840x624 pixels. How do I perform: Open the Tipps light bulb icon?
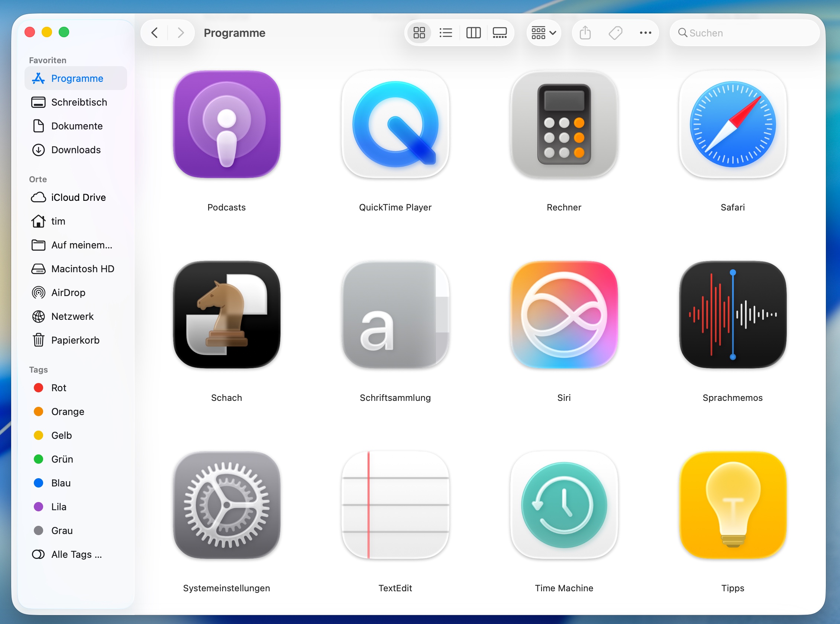[733, 505]
